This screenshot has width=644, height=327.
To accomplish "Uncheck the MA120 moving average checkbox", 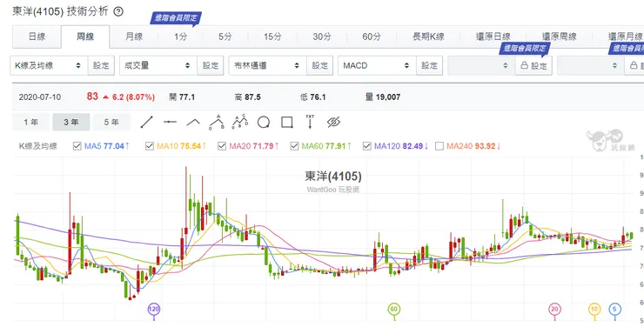I will [x=366, y=146].
